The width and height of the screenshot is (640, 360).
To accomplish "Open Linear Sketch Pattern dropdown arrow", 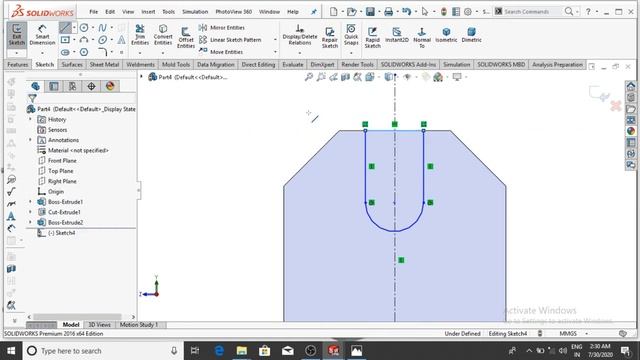I will click(275, 40).
